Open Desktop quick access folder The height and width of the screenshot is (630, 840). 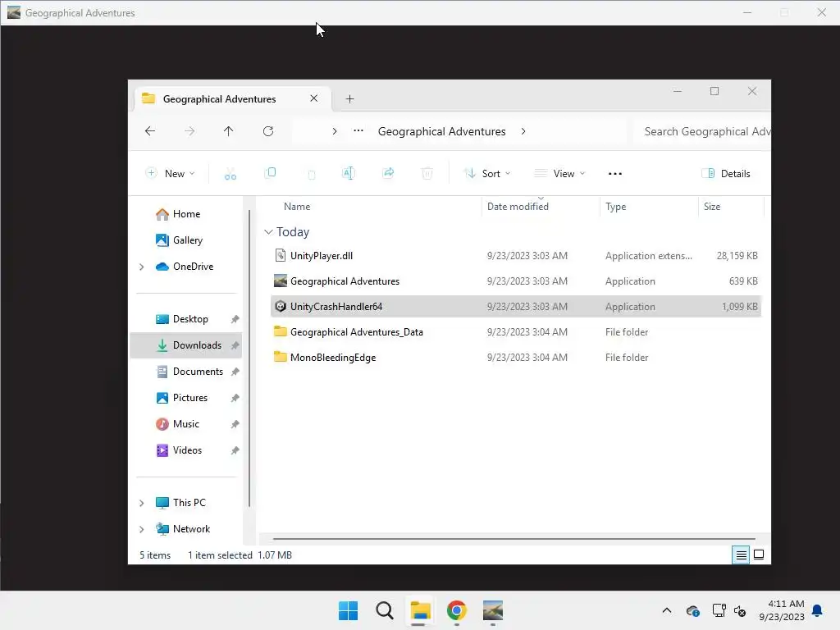189,319
